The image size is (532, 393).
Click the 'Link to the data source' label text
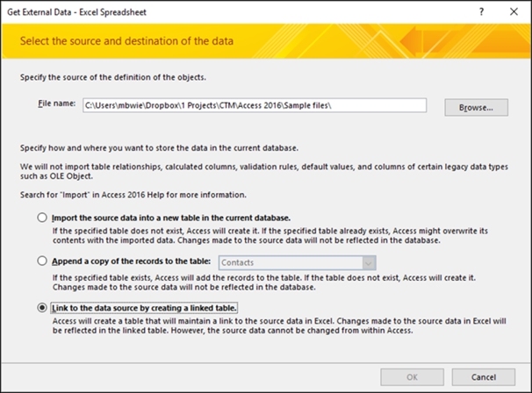coord(144,308)
